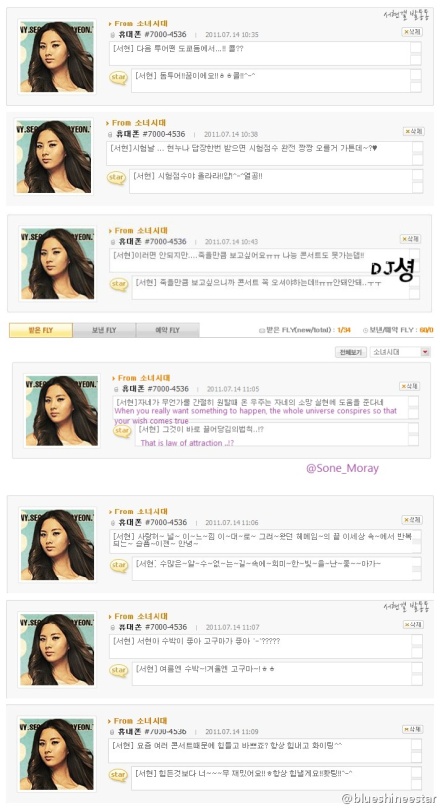Image resolution: width=440 pixels, height=809 pixels.
Task: Click the star icon on the 11:06 reply
Action: (x=119, y=565)
